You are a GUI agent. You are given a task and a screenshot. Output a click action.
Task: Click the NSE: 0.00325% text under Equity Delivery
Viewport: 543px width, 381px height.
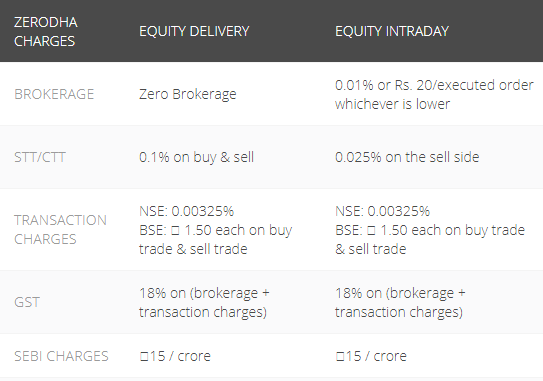coord(187,211)
